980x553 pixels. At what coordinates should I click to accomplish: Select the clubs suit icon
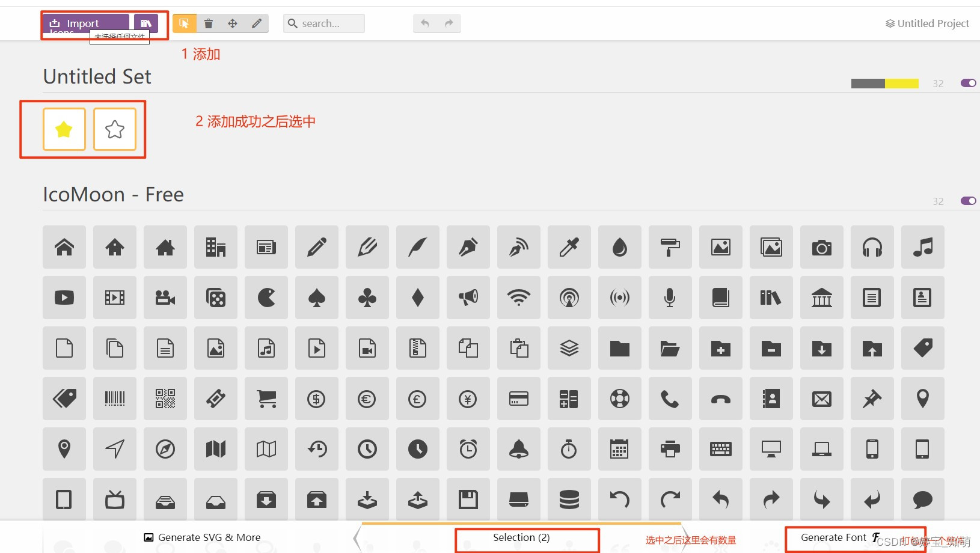[367, 298]
